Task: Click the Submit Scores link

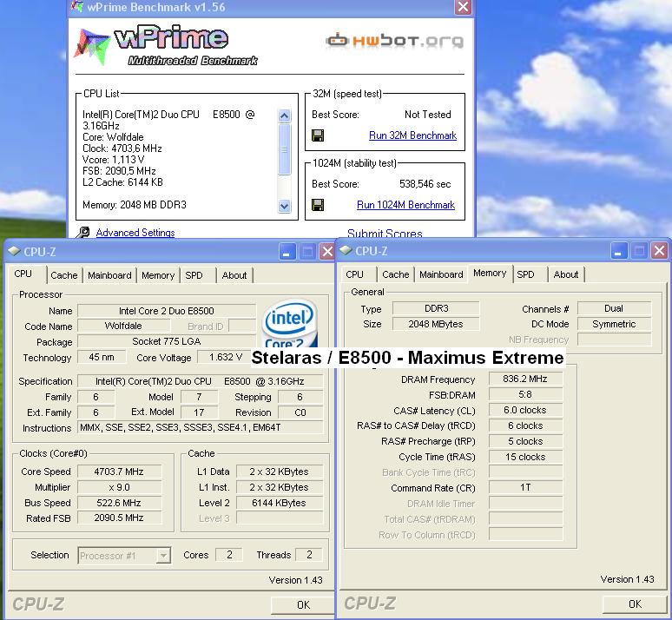Action: [385, 234]
